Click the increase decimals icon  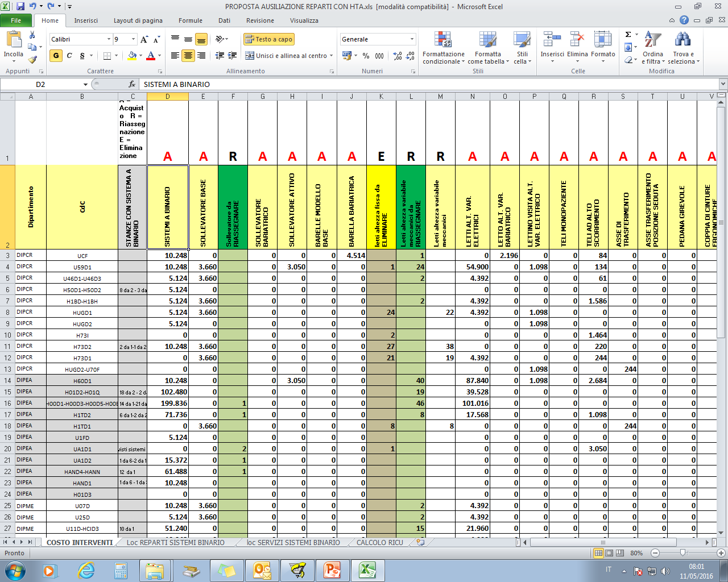pos(398,56)
